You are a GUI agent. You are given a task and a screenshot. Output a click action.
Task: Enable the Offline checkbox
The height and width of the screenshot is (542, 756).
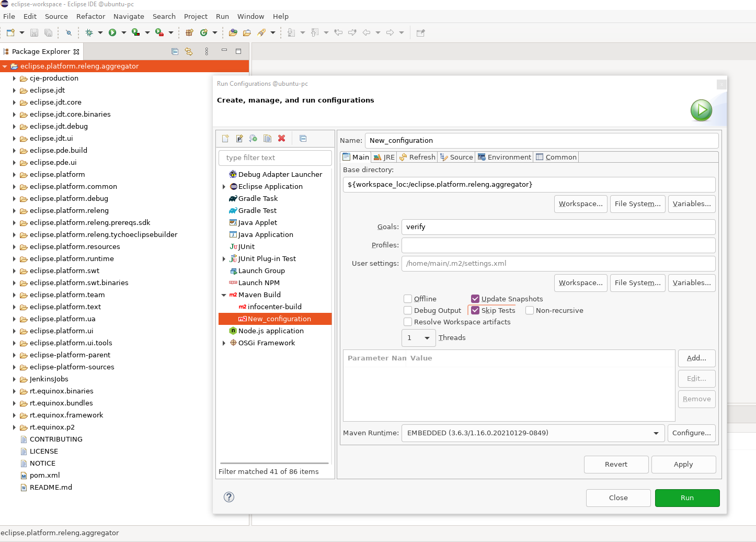(408, 299)
